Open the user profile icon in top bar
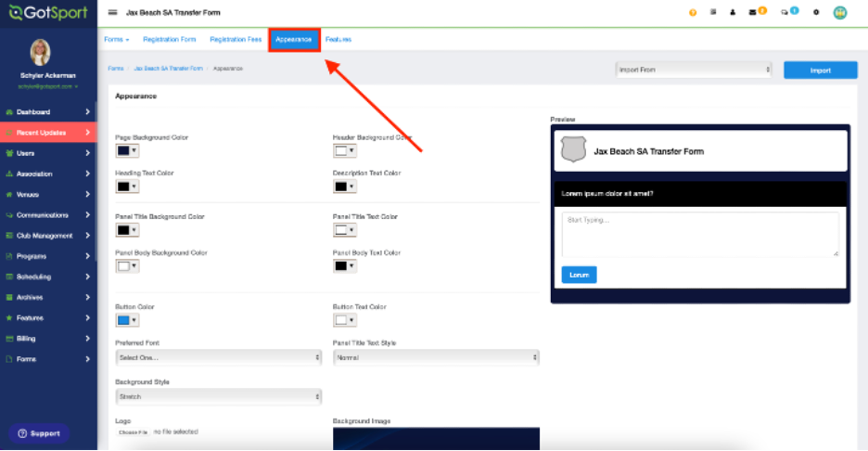The height and width of the screenshot is (451, 868). pyautogui.click(x=733, y=12)
